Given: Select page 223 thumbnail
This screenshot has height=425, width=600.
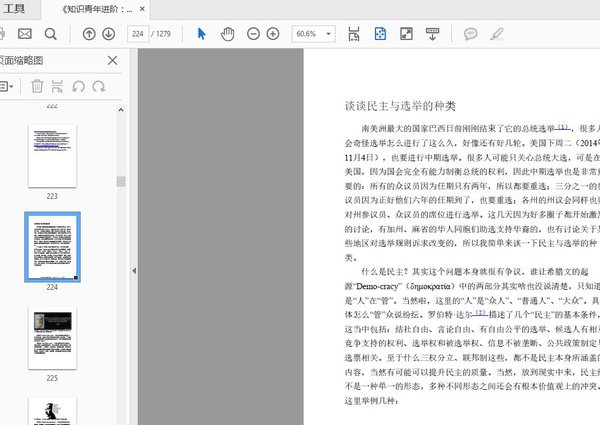Looking at the screenshot, I should click(52, 156).
